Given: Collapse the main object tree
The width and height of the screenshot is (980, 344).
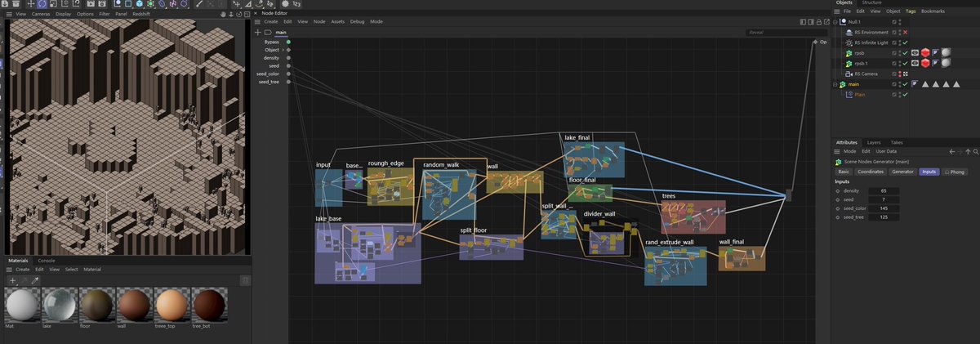Looking at the screenshot, I should [835, 84].
